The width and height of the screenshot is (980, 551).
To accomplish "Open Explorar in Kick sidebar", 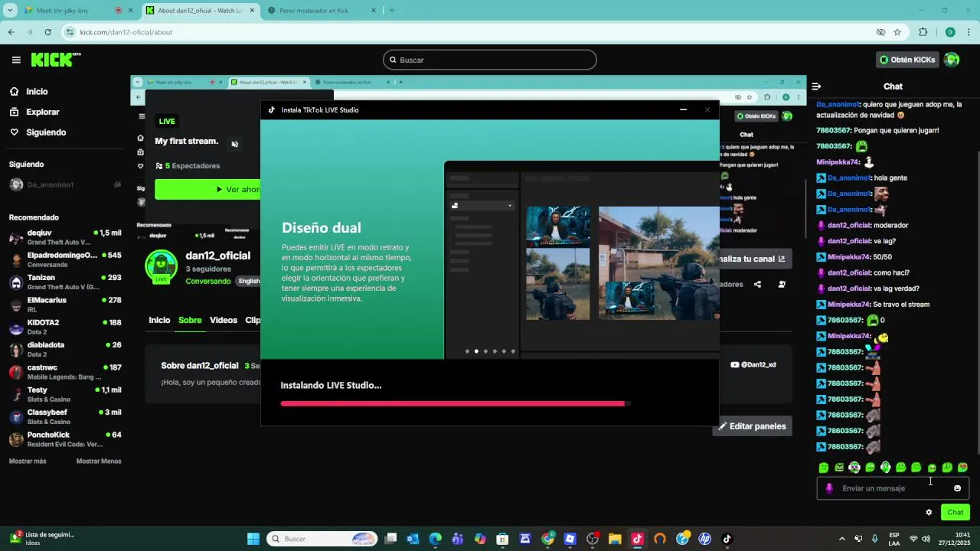I will pos(34,112).
